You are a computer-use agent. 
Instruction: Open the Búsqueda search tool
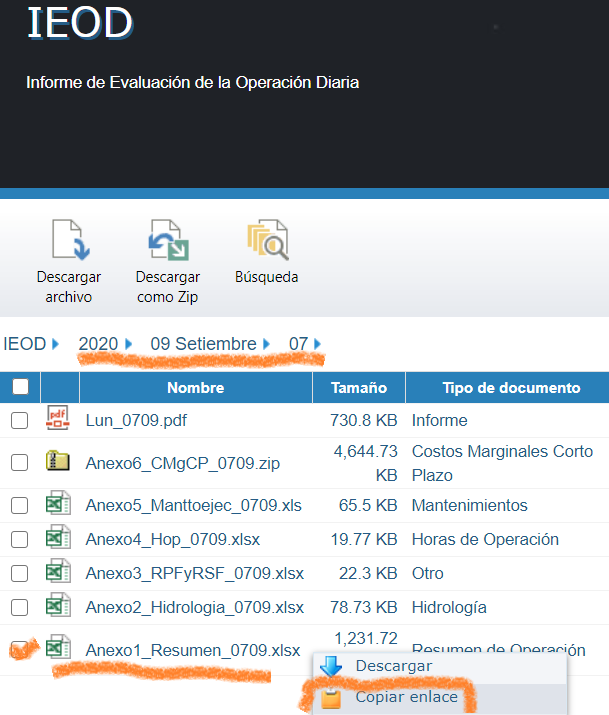tap(266, 240)
